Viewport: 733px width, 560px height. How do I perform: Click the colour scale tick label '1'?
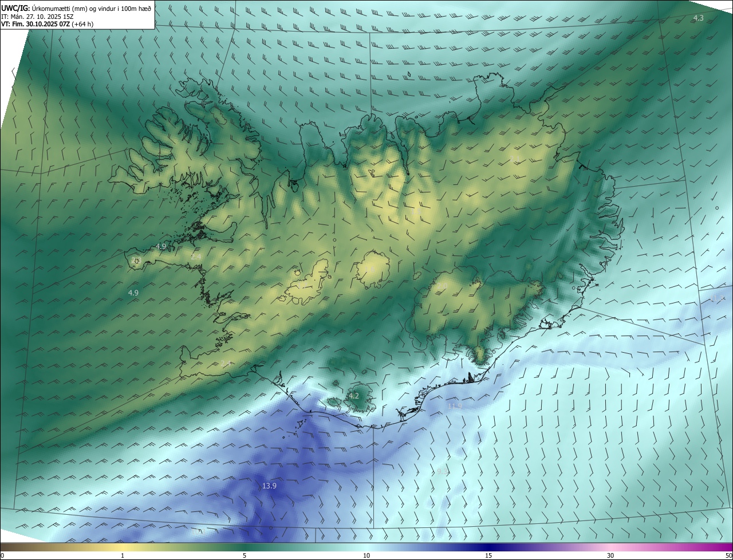click(123, 555)
